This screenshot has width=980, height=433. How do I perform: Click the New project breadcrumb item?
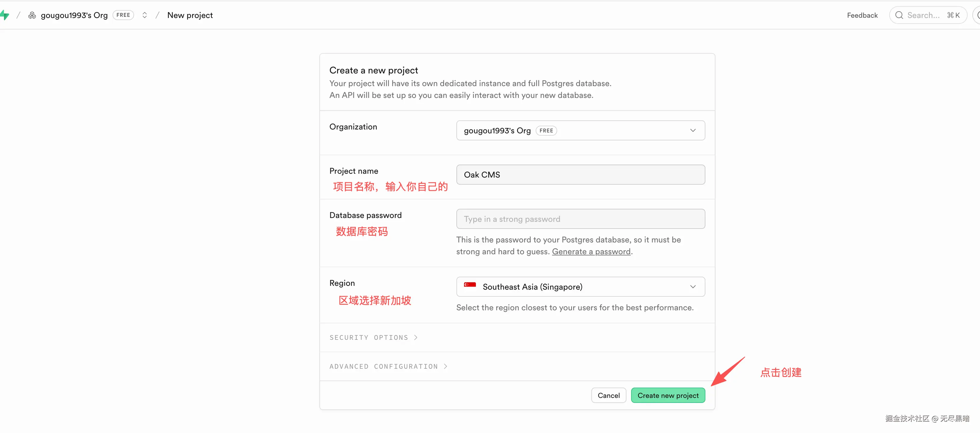click(x=190, y=15)
